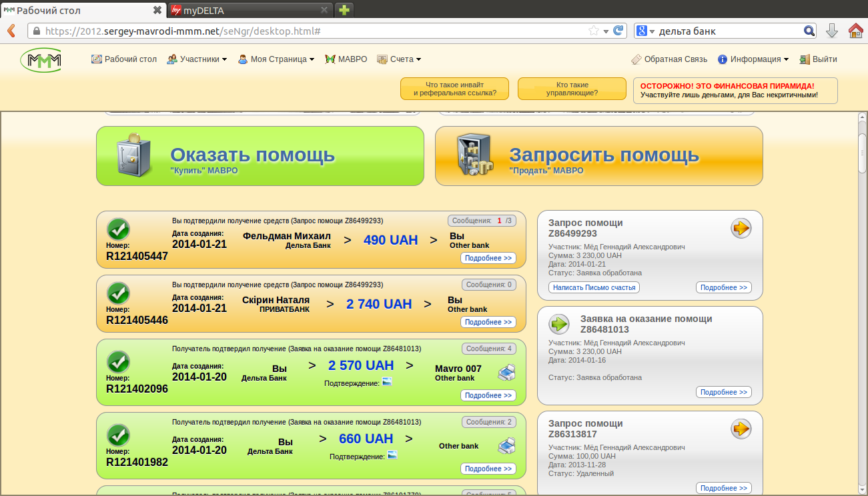Click the green check icon for R121401982
Screen dimensions: 868x496
tap(118, 435)
